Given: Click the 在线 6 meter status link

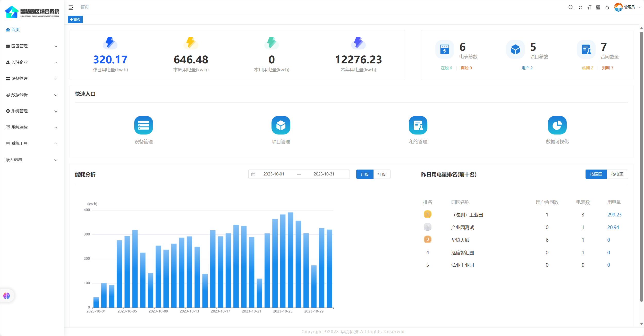Looking at the screenshot, I should pos(446,68).
